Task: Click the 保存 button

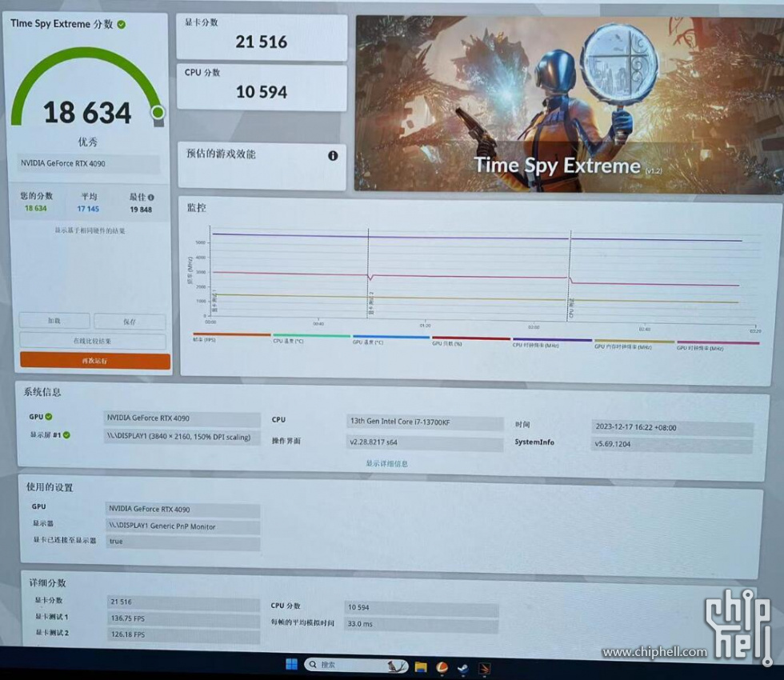Action: [130, 322]
